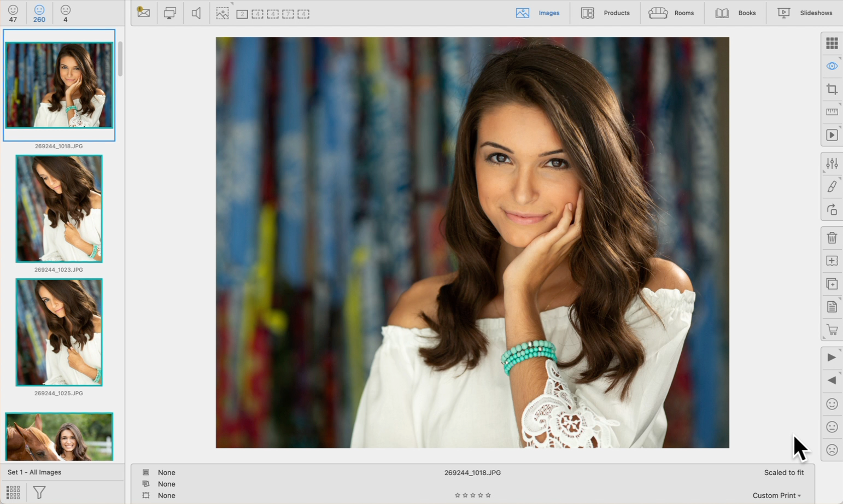Select thumbnail 269244_1023.JPG
The image size is (843, 504).
tap(59, 209)
